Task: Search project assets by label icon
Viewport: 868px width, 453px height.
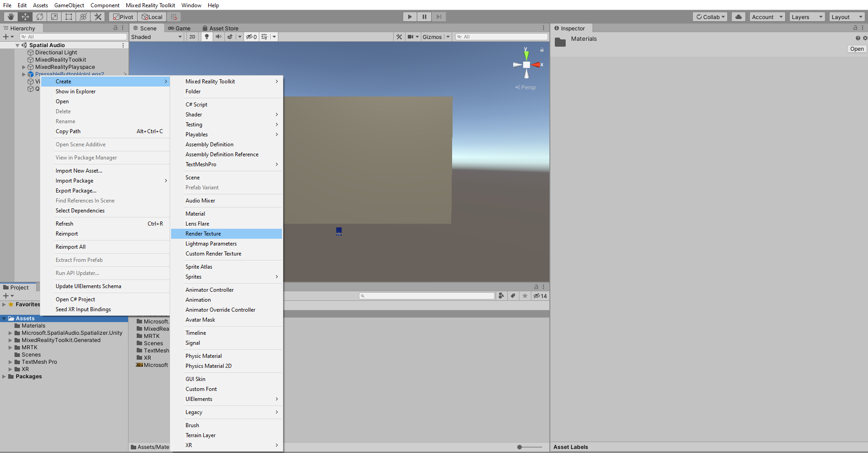Action: click(513, 296)
